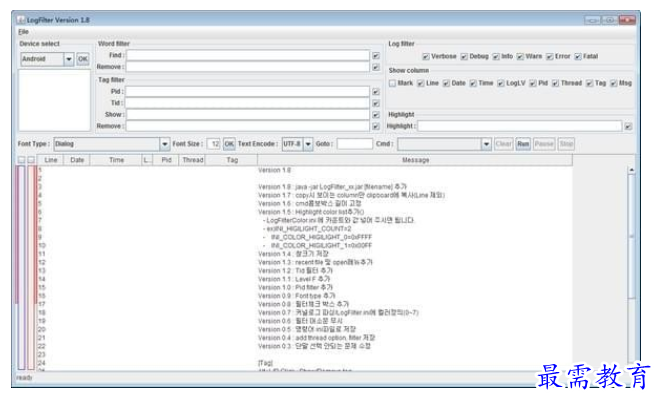Image resolution: width=659 pixels, height=408 pixels.
Task: Toggle the Find filter checkbox
Action: (x=376, y=55)
